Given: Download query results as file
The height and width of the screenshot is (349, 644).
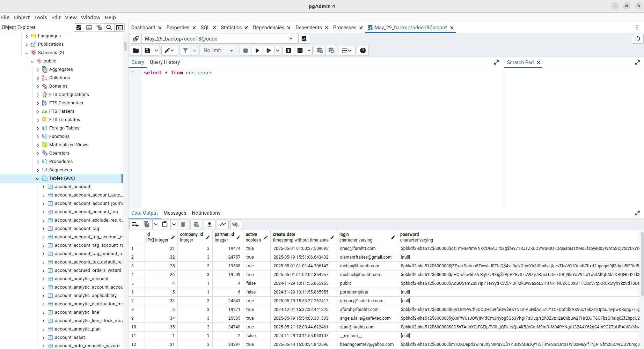Looking at the screenshot, I should (209, 224).
